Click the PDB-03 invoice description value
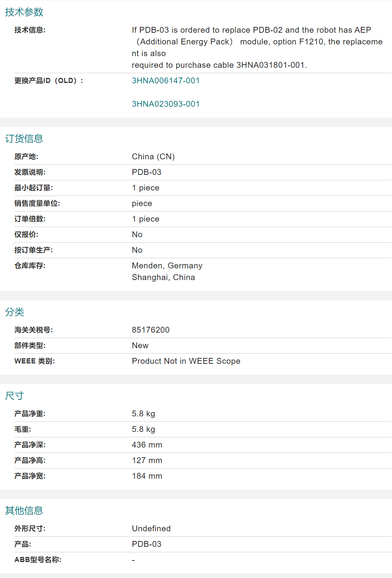This screenshot has height=578, width=392. (147, 172)
